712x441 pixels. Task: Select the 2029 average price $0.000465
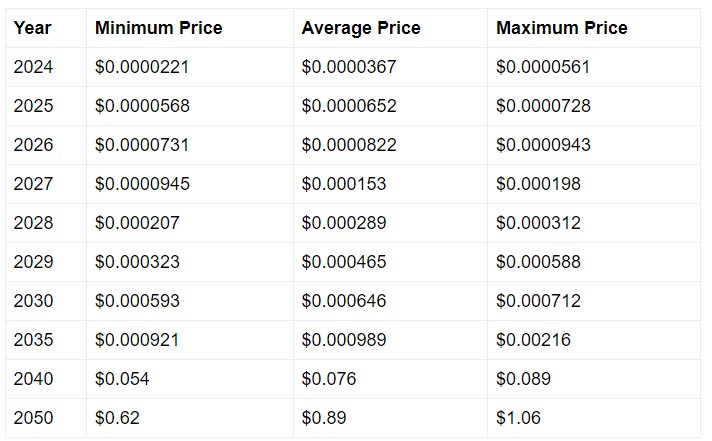344,262
